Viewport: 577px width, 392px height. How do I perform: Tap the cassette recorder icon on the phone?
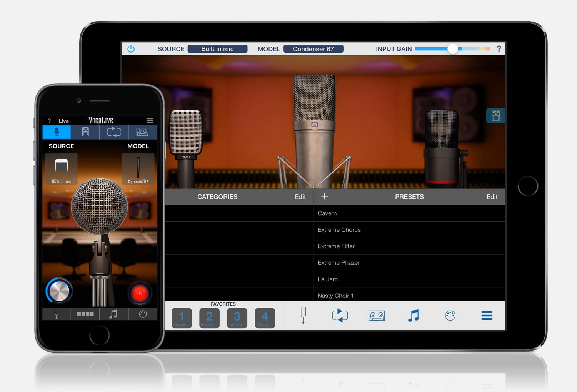pyautogui.click(x=142, y=132)
